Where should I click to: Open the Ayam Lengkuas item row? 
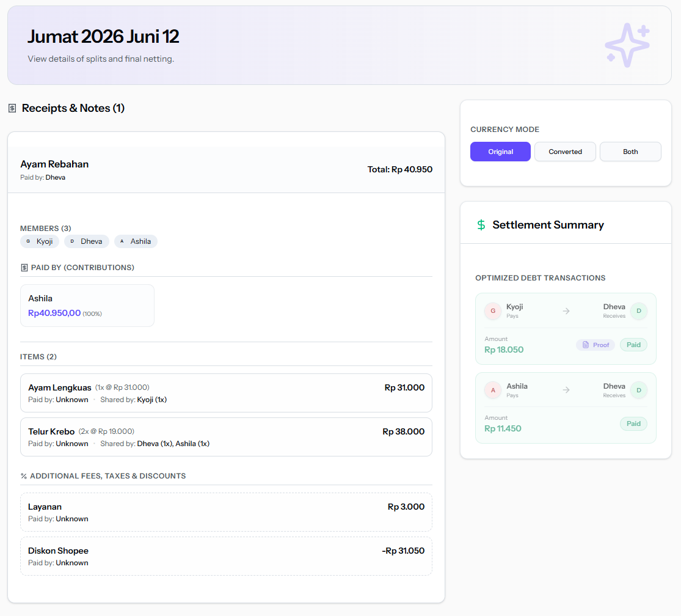point(226,393)
